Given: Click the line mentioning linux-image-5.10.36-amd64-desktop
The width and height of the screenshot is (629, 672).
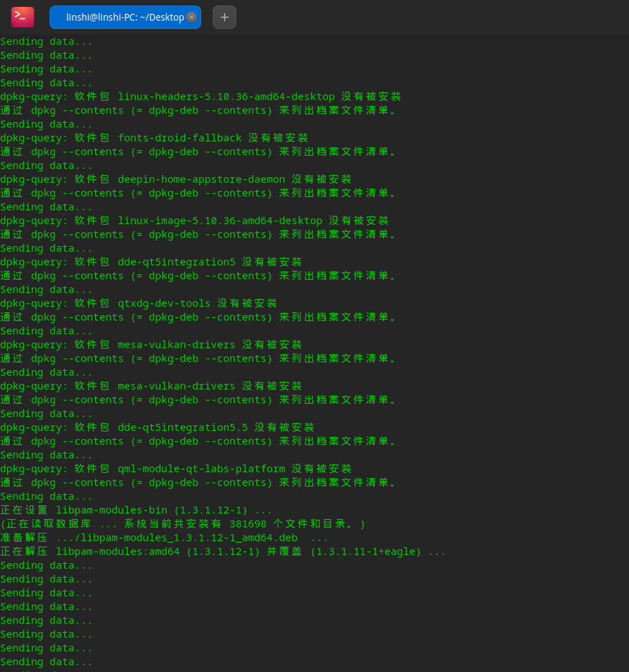Looking at the screenshot, I should click(194, 221).
